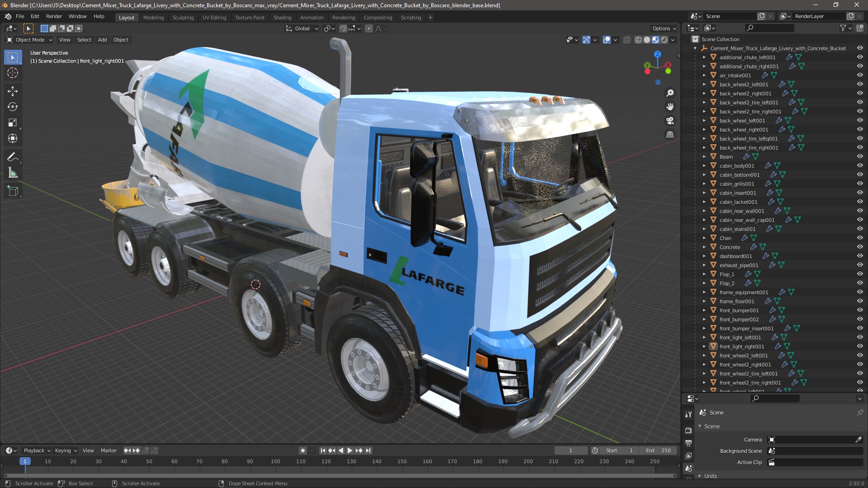Image resolution: width=868 pixels, height=488 pixels.
Task: Toggle snapping magnet
Action: point(343,28)
